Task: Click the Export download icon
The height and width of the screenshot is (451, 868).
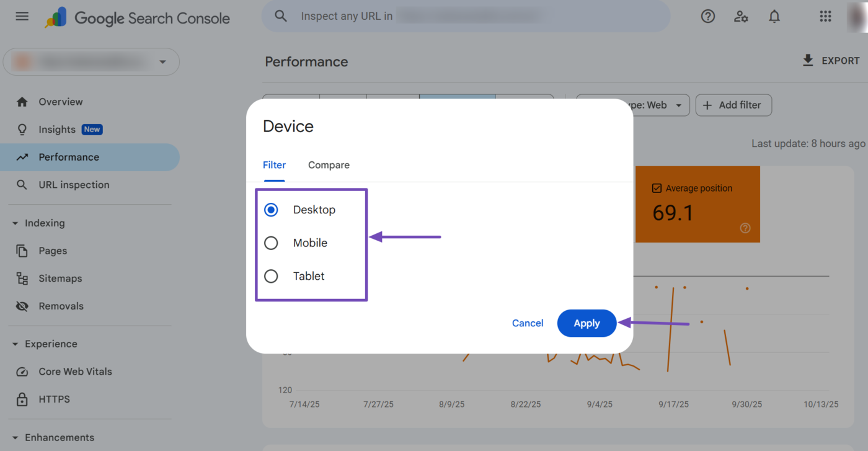Action: tap(807, 60)
